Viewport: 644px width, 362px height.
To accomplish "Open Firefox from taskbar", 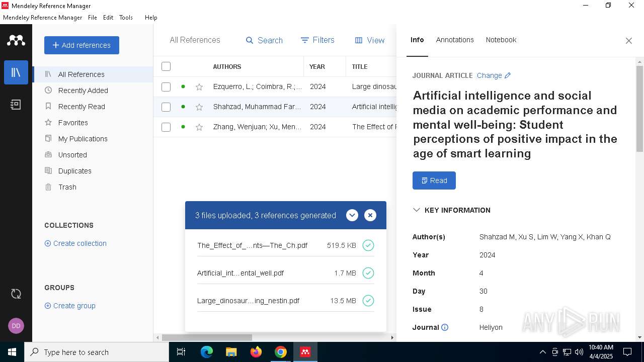I will (x=256, y=352).
